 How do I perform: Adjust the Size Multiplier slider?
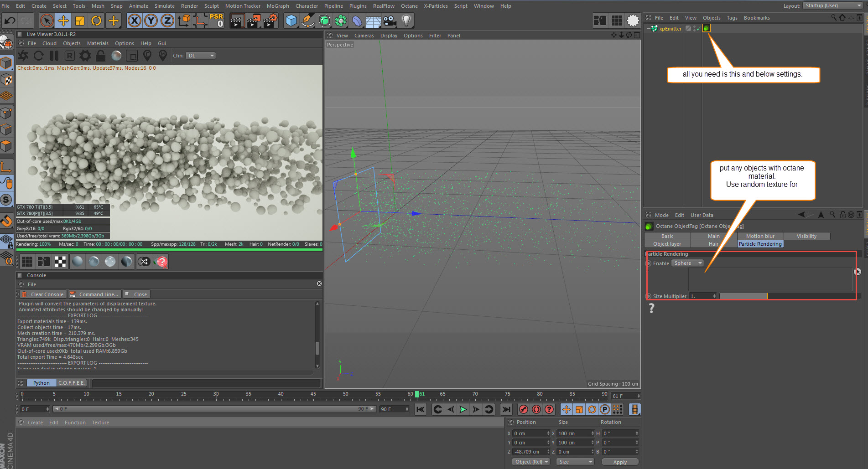[766, 296]
